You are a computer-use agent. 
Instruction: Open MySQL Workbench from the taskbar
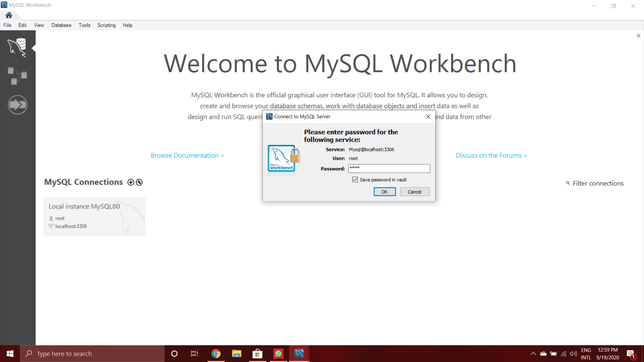tap(299, 353)
